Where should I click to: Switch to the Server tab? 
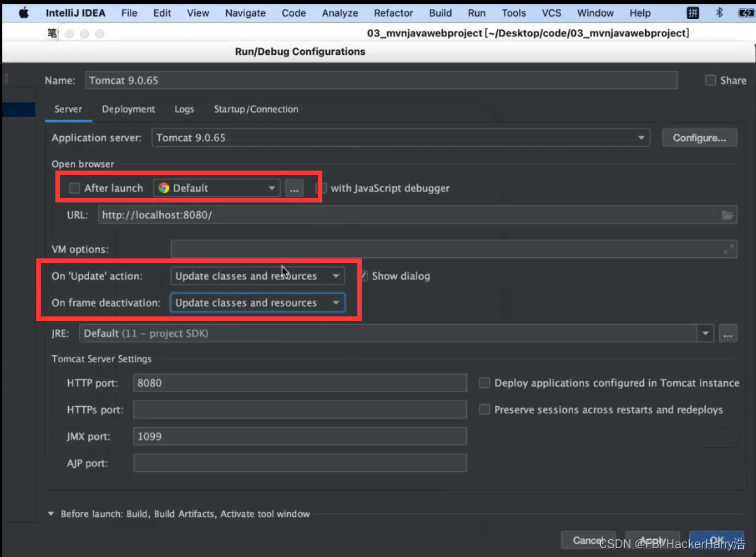pyautogui.click(x=68, y=109)
